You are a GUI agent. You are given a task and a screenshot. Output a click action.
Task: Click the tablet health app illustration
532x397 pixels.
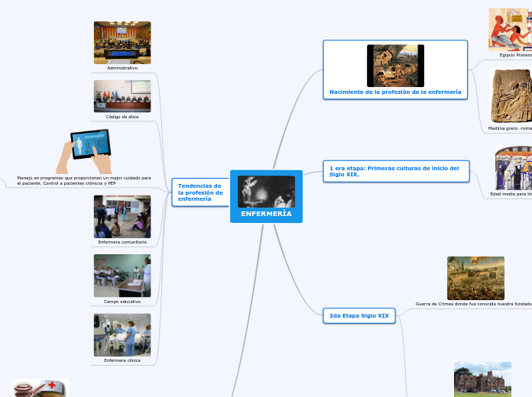pos(84,151)
